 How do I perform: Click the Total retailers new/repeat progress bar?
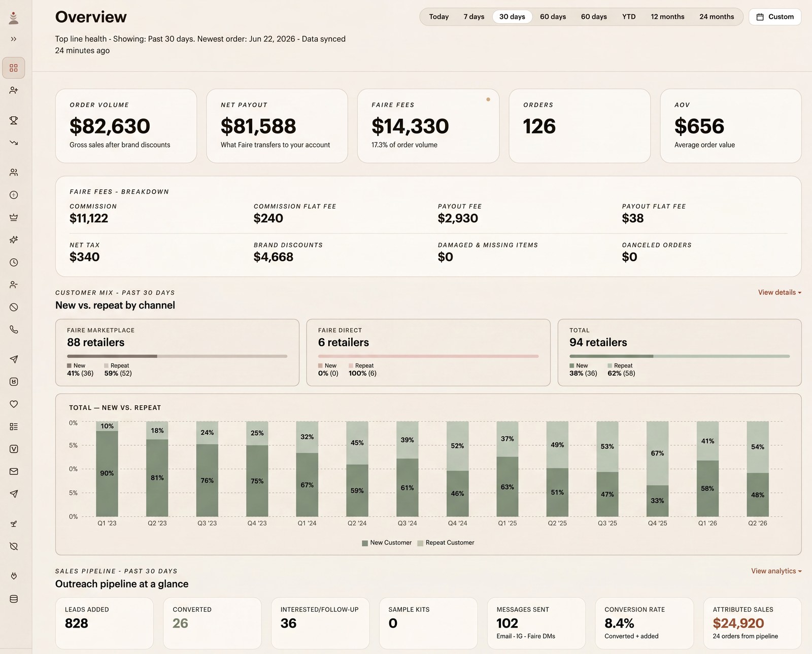680,356
